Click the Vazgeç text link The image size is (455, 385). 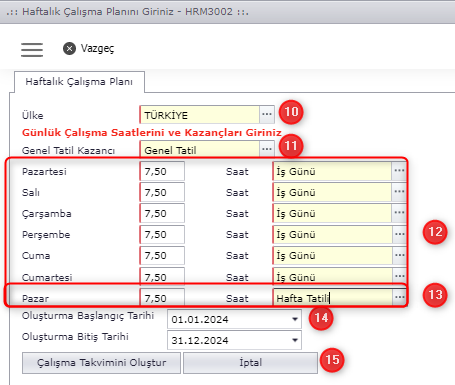[x=97, y=49]
